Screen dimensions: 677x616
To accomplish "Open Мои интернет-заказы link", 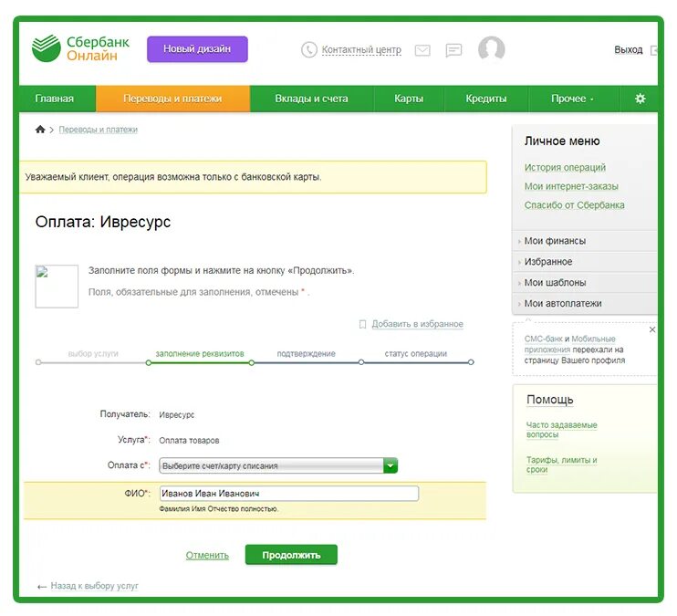I will tap(571, 186).
